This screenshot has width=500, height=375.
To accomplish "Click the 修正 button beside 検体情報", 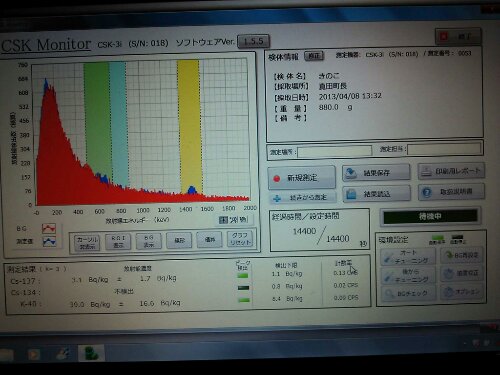I will tap(314, 56).
